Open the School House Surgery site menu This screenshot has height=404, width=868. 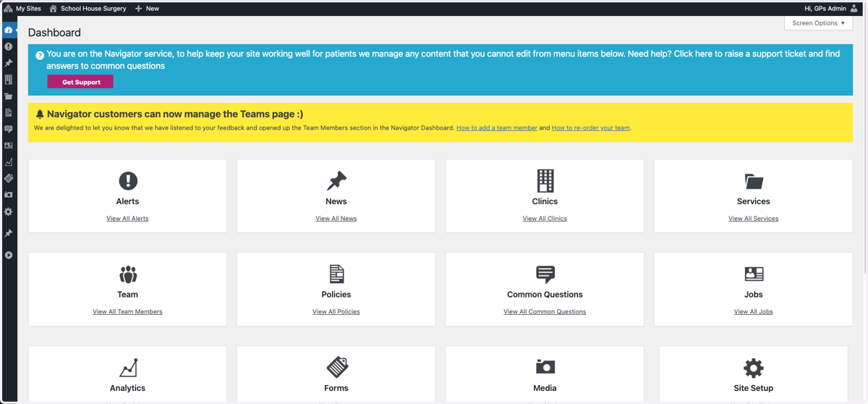point(88,9)
